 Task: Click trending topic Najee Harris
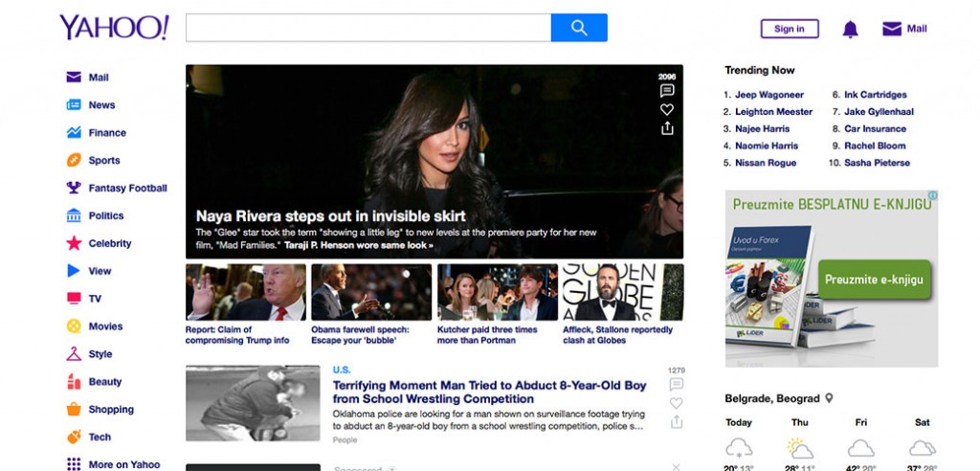[763, 129]
